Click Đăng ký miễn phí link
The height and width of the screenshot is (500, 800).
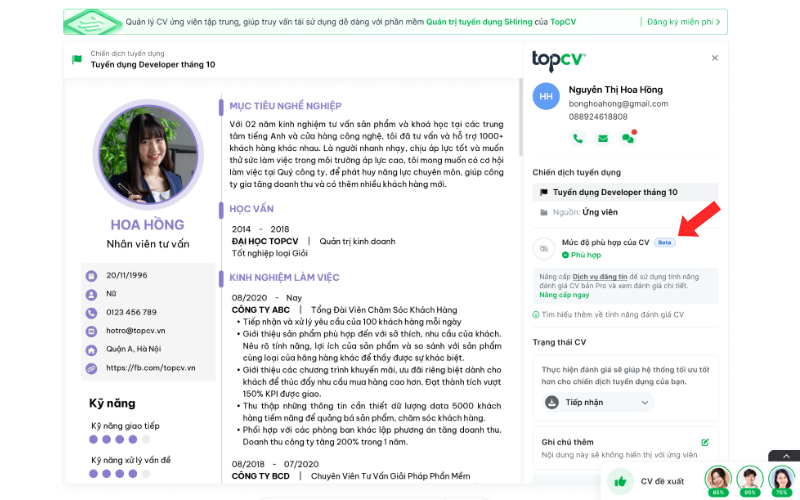tap(684, 22)
